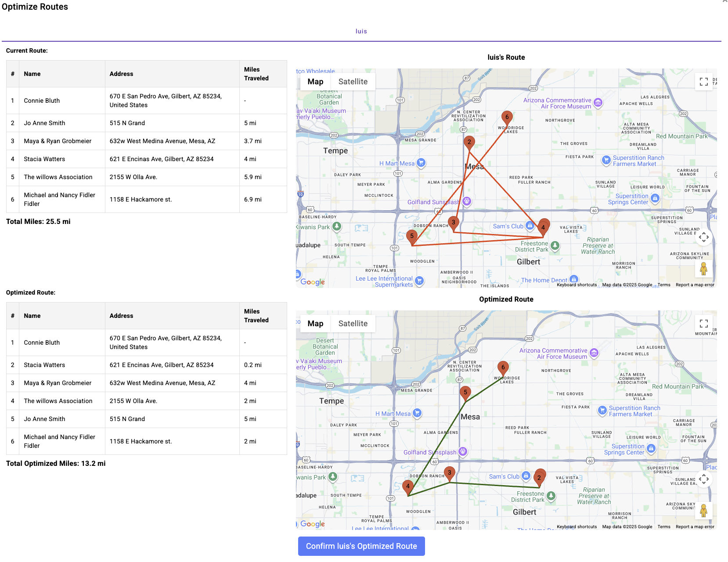
Task: Click the Google logo on the Optimized Route map
Action: pyautogui.click(x=313, y=523)
